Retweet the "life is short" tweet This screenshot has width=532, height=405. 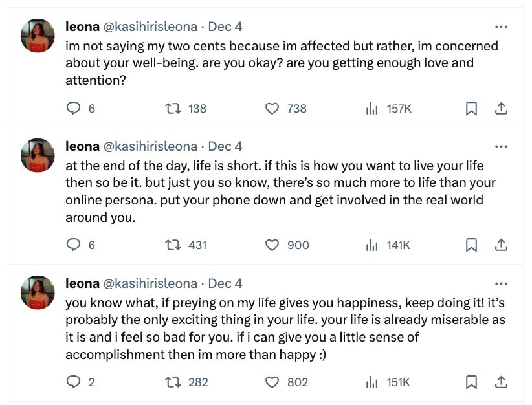click(173, 245)
